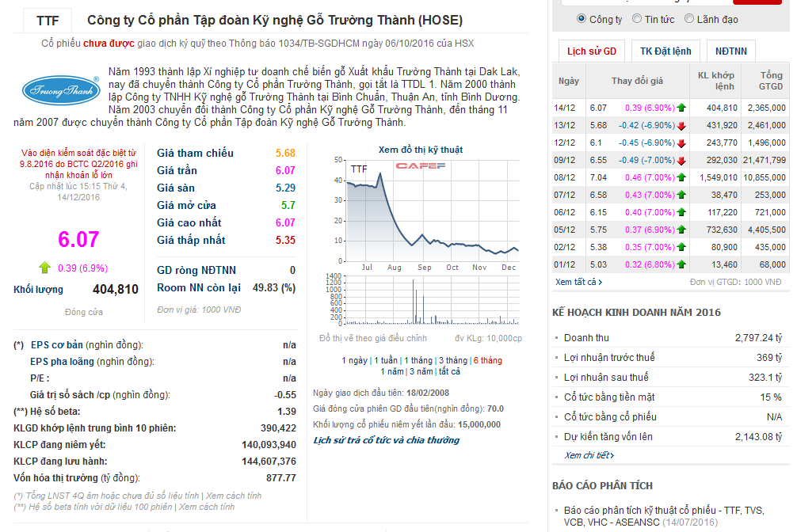Screen dimensions: 797x532
Task: Open Xem đồ thị kỹ thuật link
Action: coord(421,150)
